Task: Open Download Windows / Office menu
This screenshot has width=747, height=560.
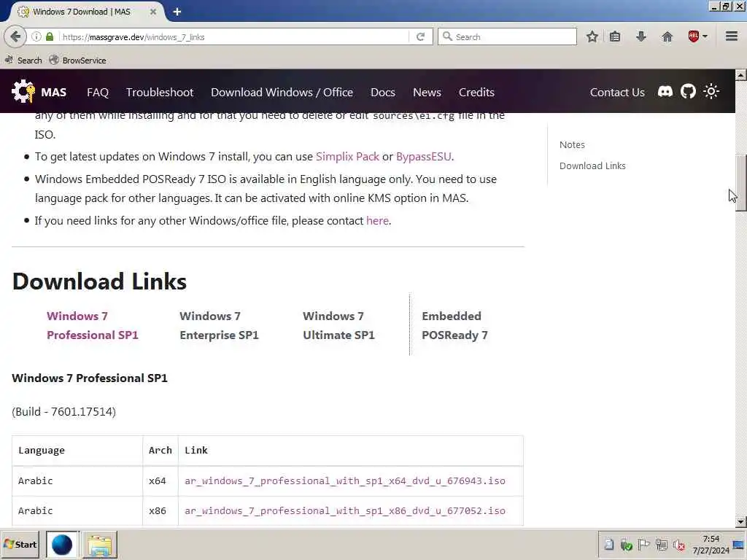Action: [x=282, y=93]
